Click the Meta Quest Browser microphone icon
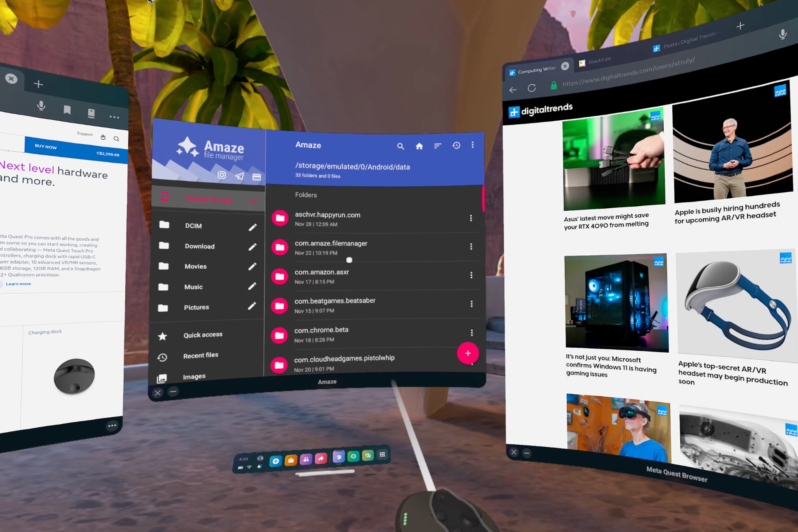This screenshot has width=798, height=532. click(782, 33)
